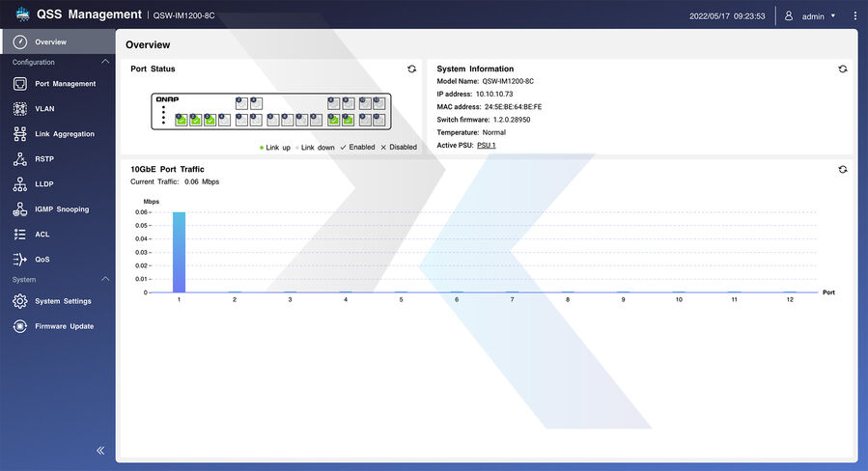Click the port 1 traffic bar
Viewport: 868px width, 471px height.
tap(179, 252)
